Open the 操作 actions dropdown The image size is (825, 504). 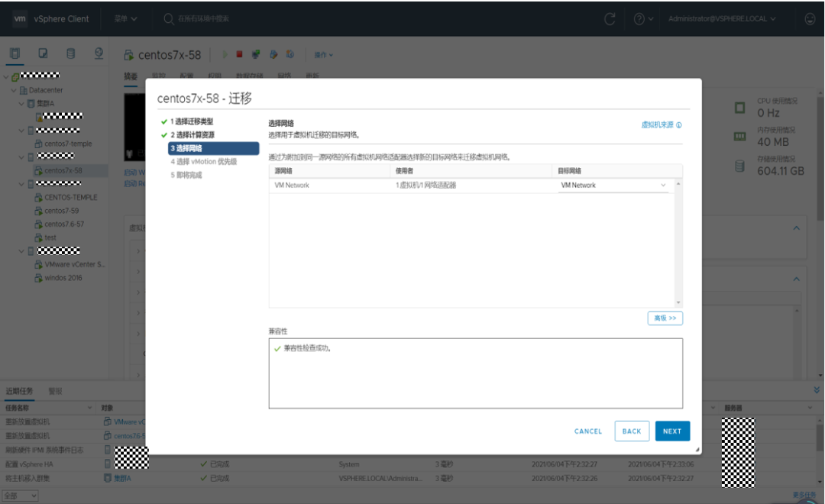click(324, 55)
